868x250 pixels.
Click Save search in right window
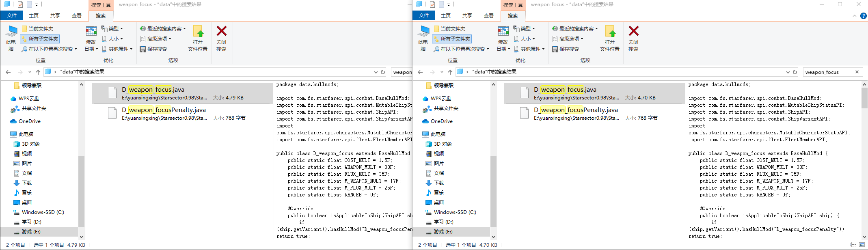click(x=566, y=49)
